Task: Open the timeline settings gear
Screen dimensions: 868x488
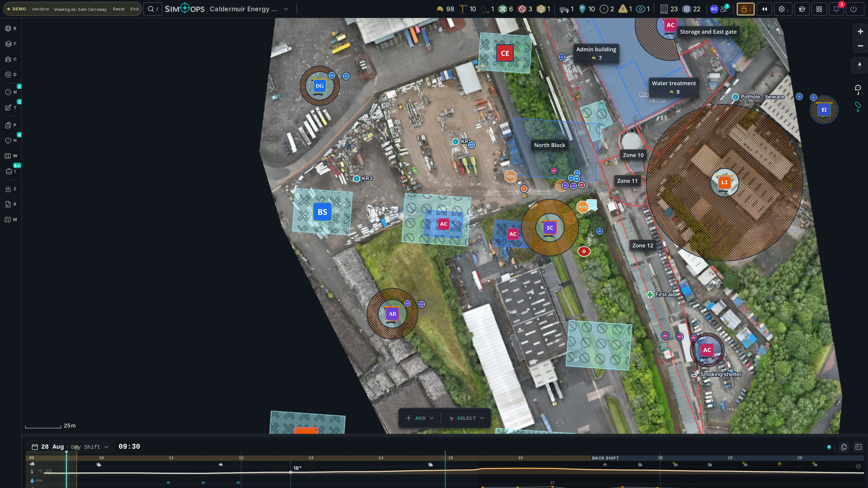Action: pos(859,467)
